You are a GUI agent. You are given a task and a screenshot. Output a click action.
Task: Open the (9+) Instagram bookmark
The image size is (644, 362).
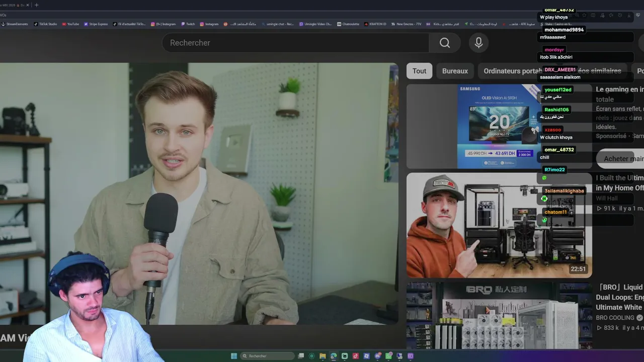pyautogui.click(x=163, y=24)
